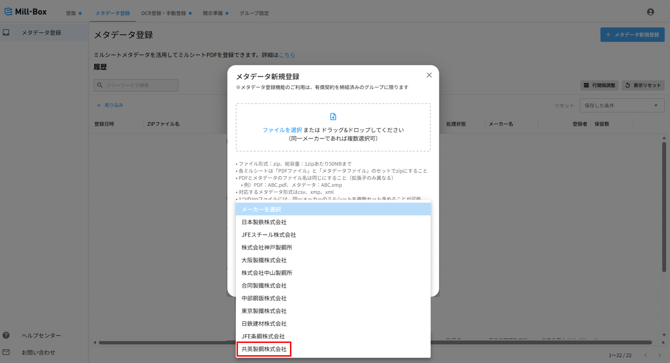Image resolution: width=670 pixels, height=363 pixels.
Task: Click the sidebar メタデータ登録 inbox icon
Action: click(6, 32)
